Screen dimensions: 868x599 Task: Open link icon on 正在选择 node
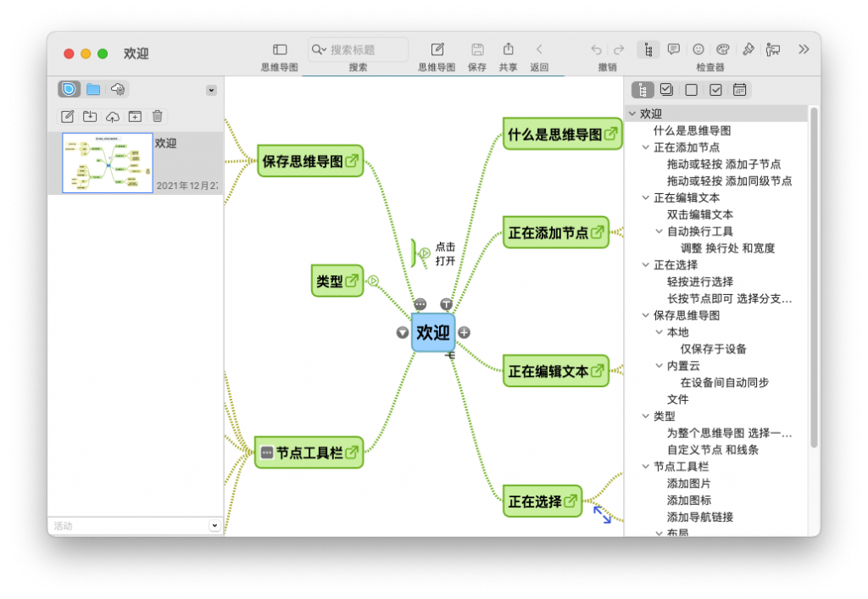click(570, 501)
